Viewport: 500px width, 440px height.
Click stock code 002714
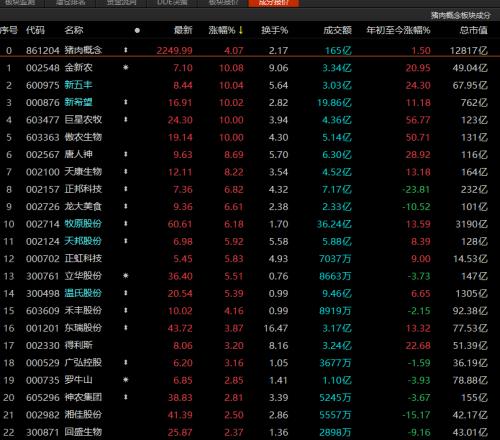[x=43, y=224]
